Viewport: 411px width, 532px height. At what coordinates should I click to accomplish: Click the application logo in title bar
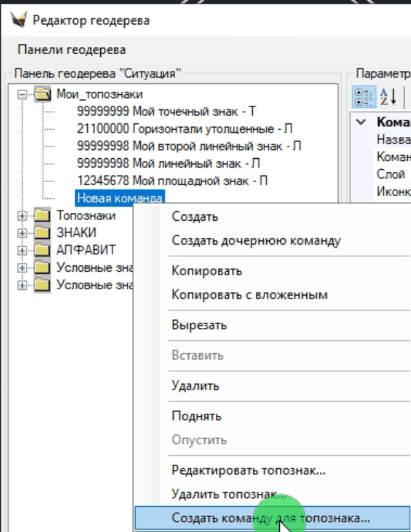coord(20,20)
